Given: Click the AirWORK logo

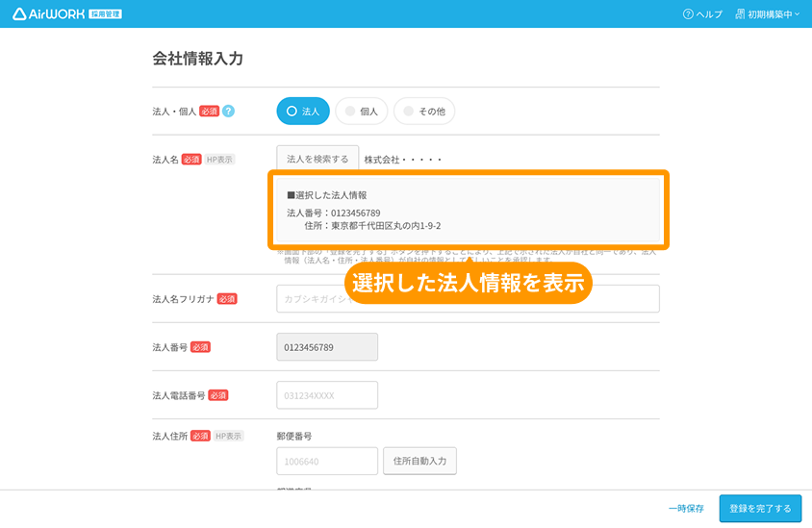Looking at the screenshot, I should [x=49, y=14].
